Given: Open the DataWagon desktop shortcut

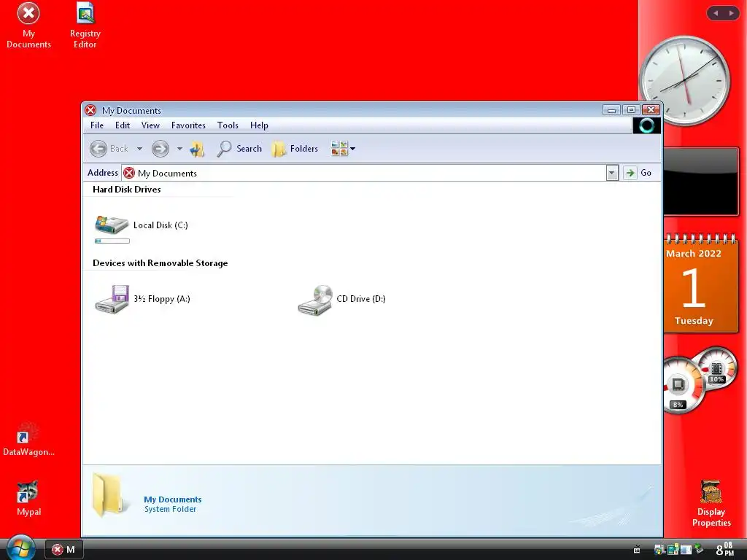Looking at the screenshot, I should click(28, 439).
